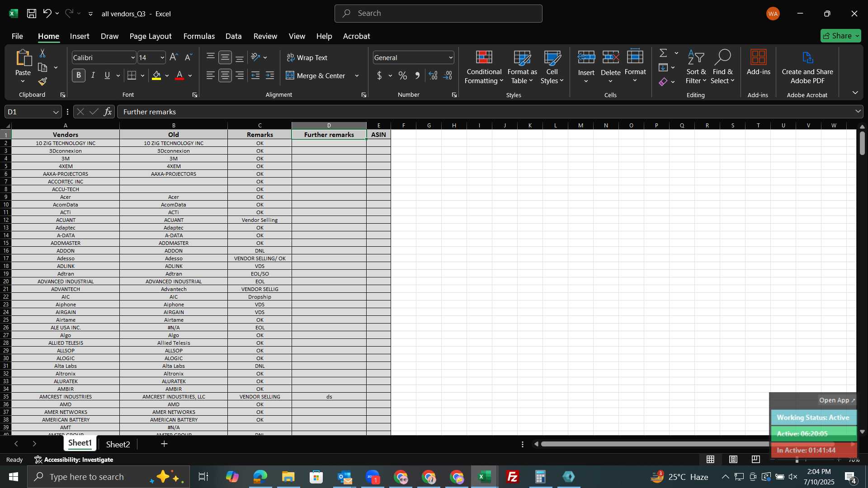Viewport: 868px width, 488px height.
Task: Align text to the top
Action: (211, 57)
